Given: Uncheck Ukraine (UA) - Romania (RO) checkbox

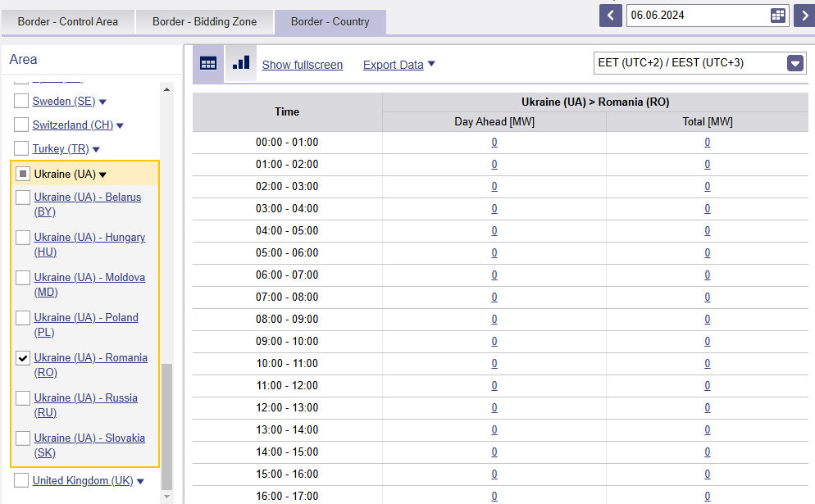Looking at the screenshot, I should pyautogui.click(x=23, y=358).
